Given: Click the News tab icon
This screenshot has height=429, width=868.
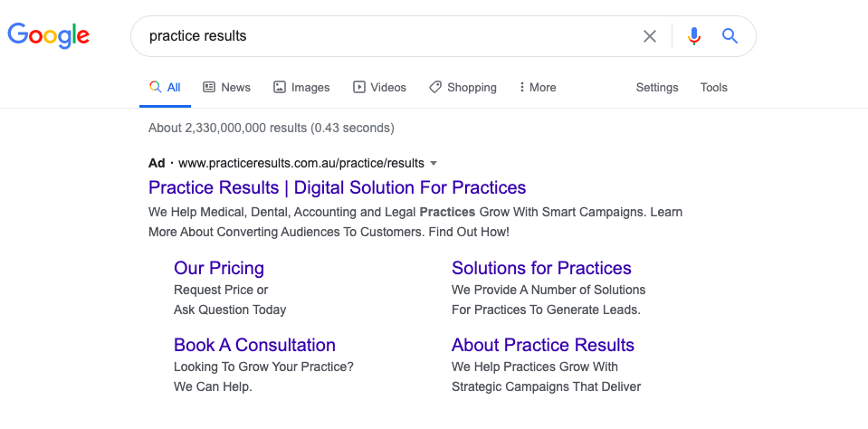Looking at the screenshot, I should click(x=209, y=88).
